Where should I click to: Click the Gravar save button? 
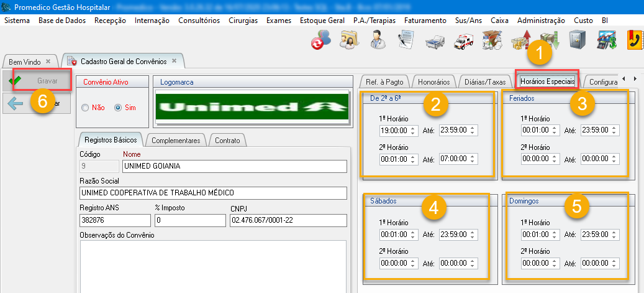37,81
